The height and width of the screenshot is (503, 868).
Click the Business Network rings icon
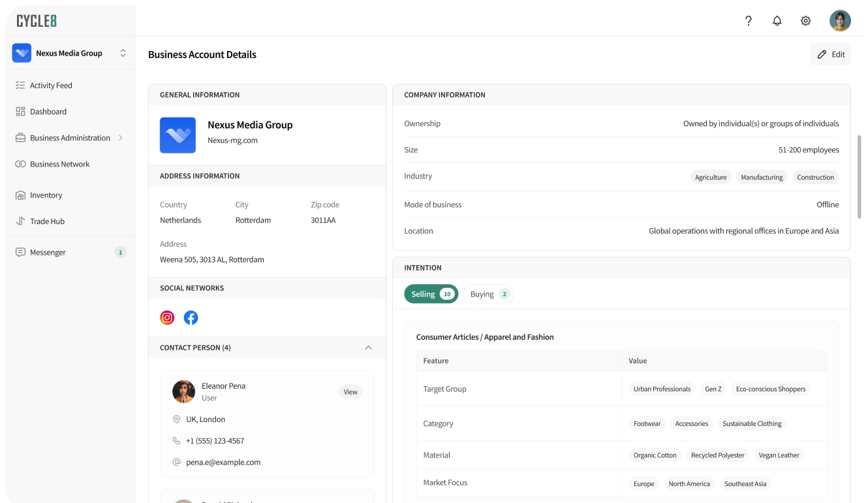[x=20, y=164]
